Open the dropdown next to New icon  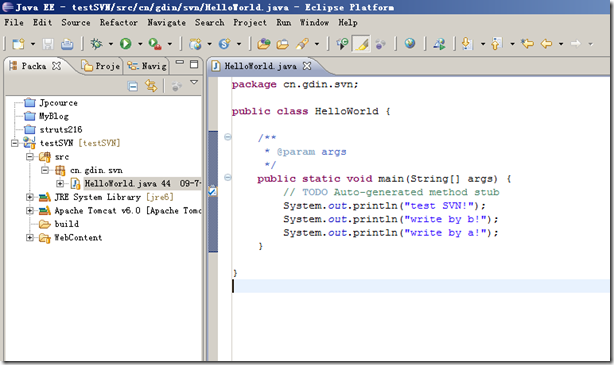pos(33,44)
